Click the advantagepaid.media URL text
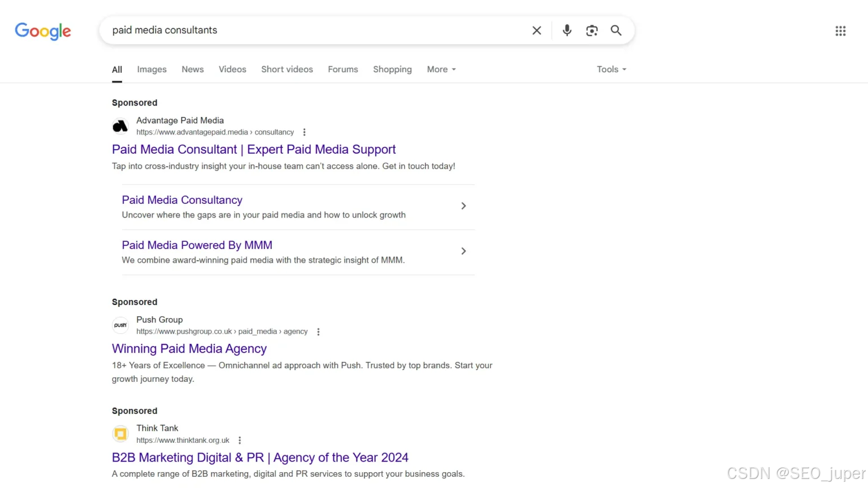This screenshot has height=488, width=868. click(215, 132)
